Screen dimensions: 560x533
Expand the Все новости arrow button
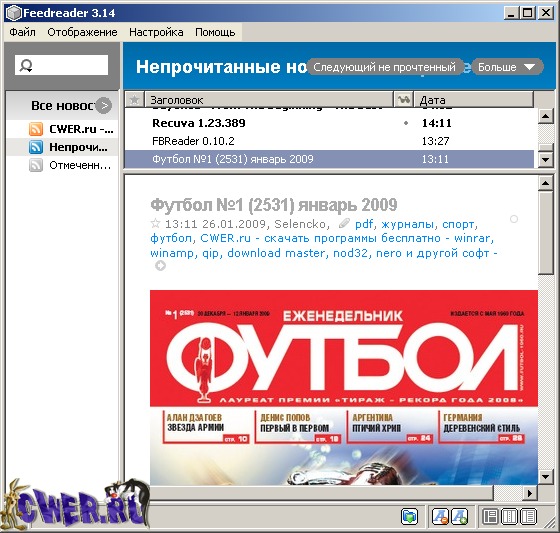104,105
